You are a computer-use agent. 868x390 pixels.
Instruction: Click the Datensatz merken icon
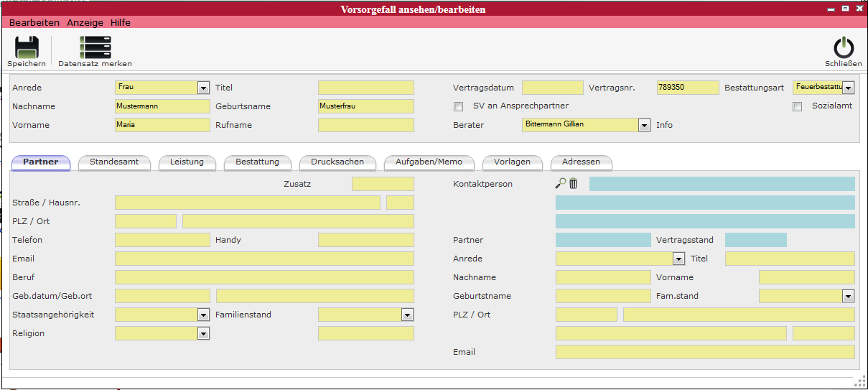95,47
